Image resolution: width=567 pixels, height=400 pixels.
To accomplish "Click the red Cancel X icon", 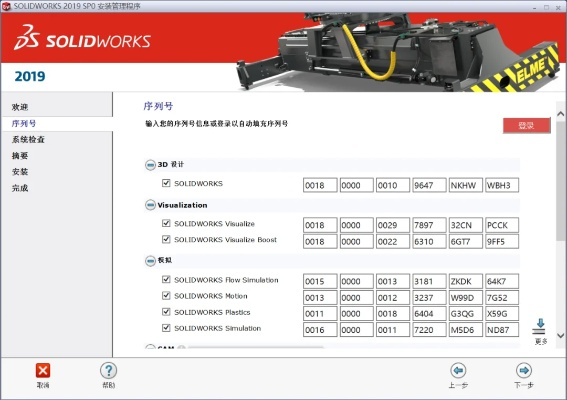I will 43,370.
